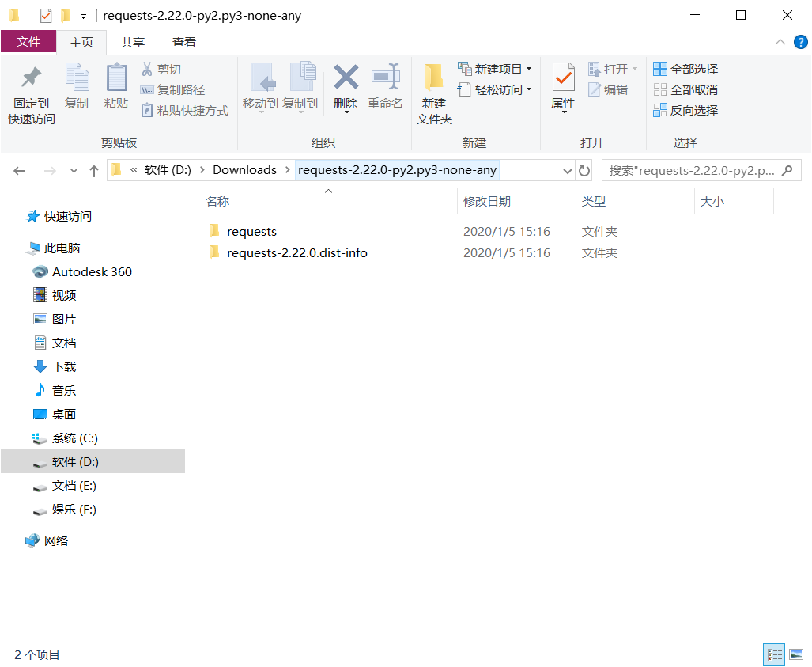Switch to the Home (主页) tab
This screenshot has width=812, height=667.
pos(81,43)
